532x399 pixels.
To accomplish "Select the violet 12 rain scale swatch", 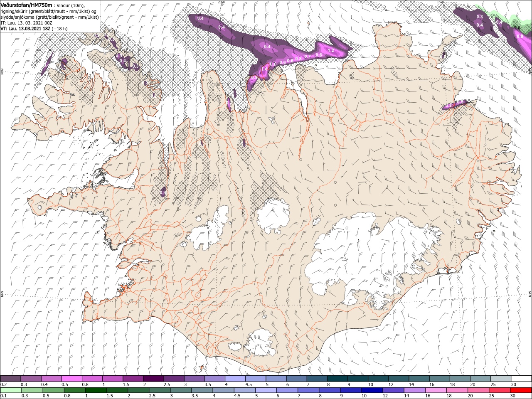I will pyautogui.click(x=394, y=390).
